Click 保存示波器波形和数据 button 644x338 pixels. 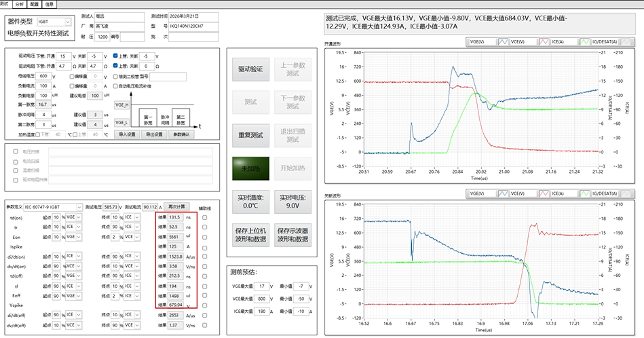pos(292,235)
